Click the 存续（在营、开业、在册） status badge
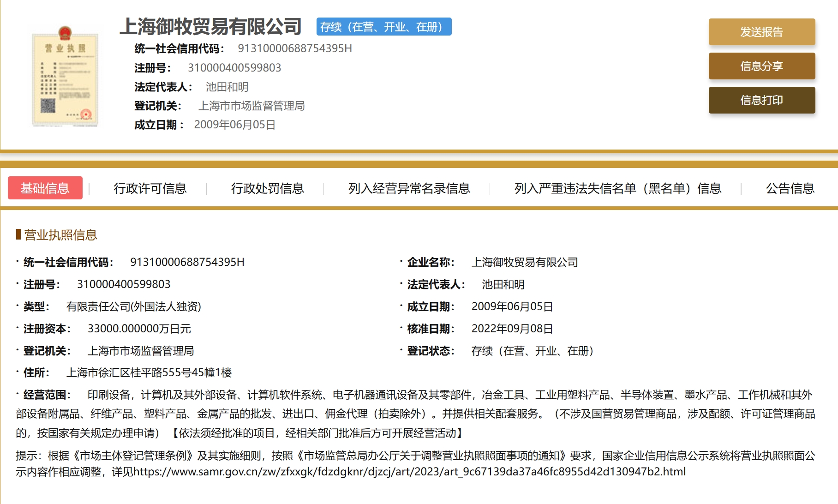This screenshot has width=838, height=504. click(384, 27)
